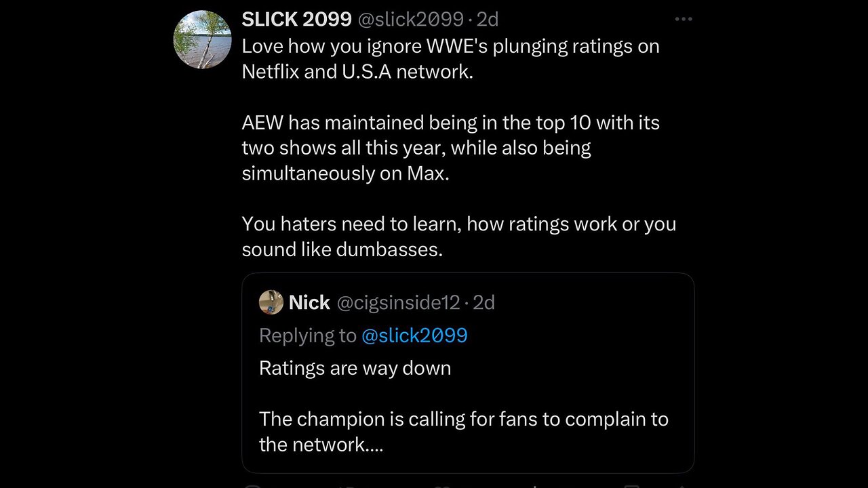Open the tweet's more options menu
Screen dimensions: 868x488
tap(683, 20)
